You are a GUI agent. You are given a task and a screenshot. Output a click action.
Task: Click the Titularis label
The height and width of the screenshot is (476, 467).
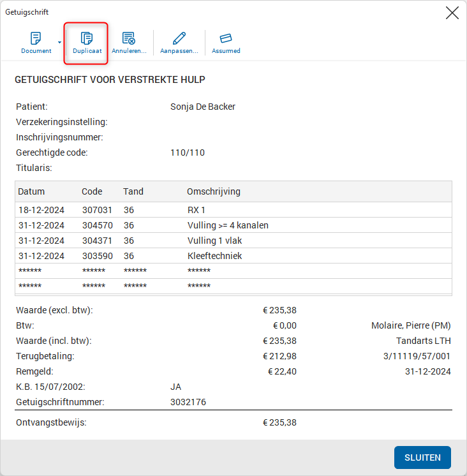(x=34, y=168)
